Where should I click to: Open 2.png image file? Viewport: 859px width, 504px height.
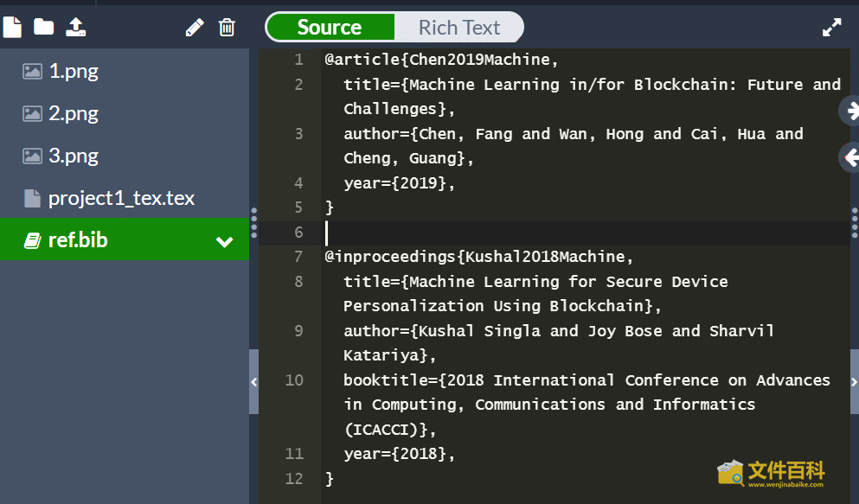(x=73, y=114)
